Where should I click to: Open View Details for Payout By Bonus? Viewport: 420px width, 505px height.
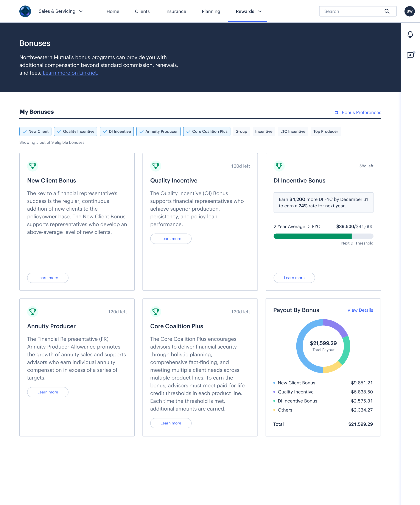(360, 310)
